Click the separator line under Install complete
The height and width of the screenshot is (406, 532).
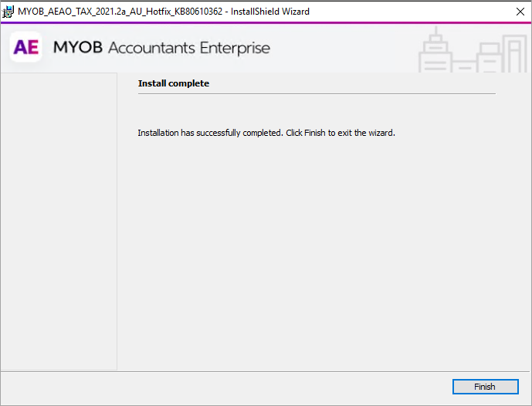click(317, 94)
